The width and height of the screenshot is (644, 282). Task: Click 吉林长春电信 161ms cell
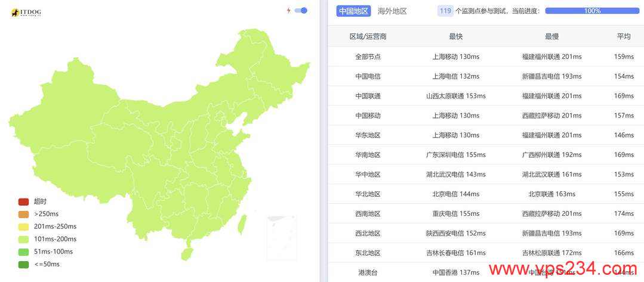tap(456, 253)
